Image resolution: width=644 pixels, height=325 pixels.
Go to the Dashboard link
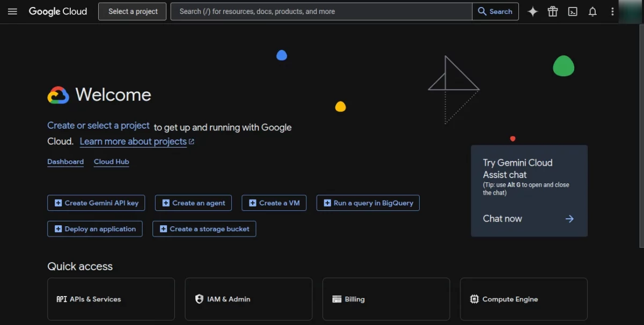click(x=65, y=162)
